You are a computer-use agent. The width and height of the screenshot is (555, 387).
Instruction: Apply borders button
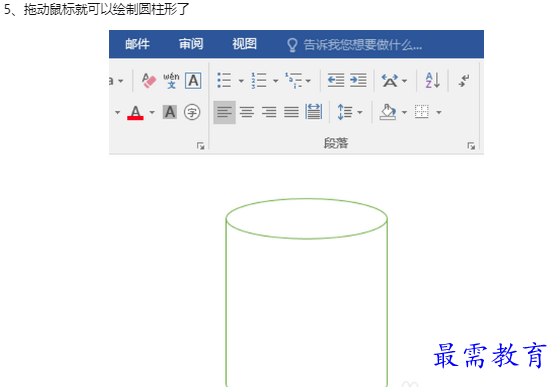click(422, 112)
